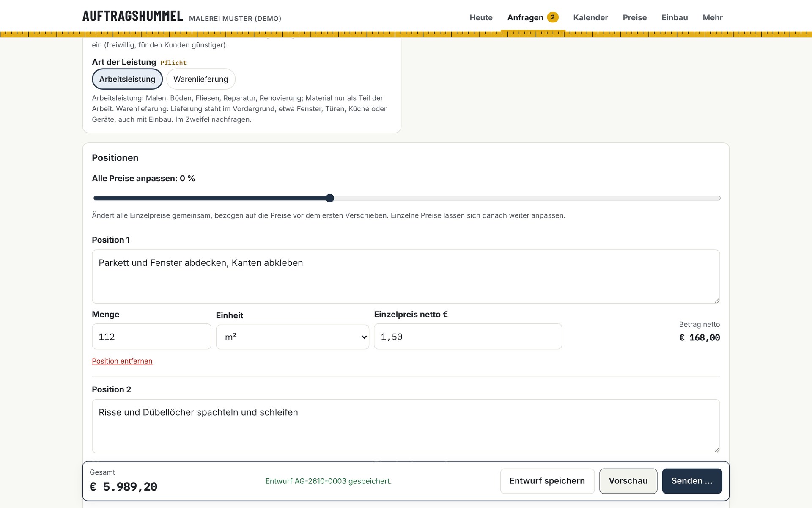The image size is (812, 508).
Task: Open the AUFTRAGSHUMMEL logo home link
Action: click(132, 16)
